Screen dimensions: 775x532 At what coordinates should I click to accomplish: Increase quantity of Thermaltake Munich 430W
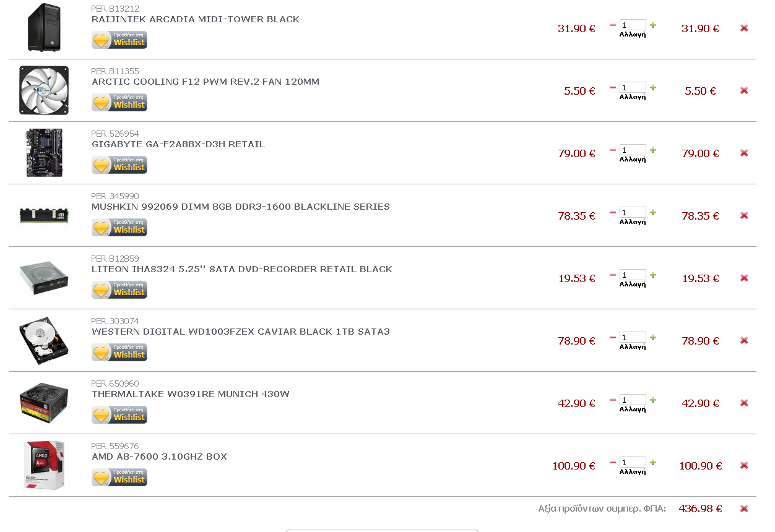[x=653, y=400]
